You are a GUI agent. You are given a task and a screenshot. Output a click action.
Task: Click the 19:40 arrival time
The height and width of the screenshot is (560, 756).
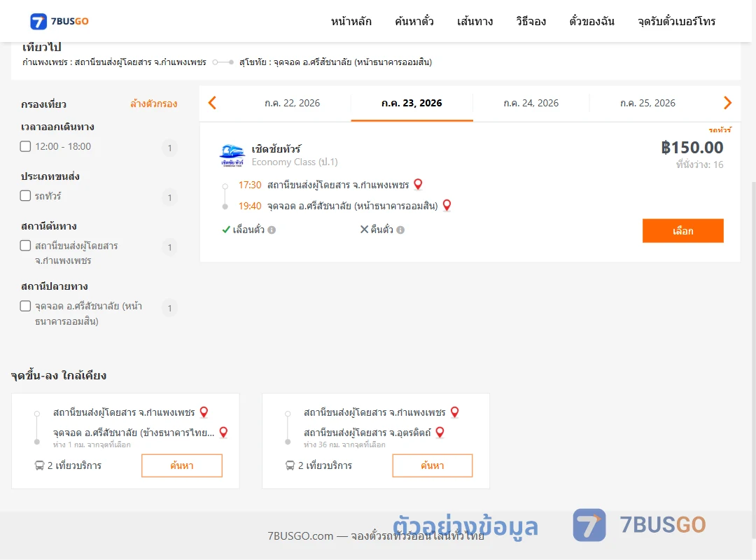click(250, 206)
